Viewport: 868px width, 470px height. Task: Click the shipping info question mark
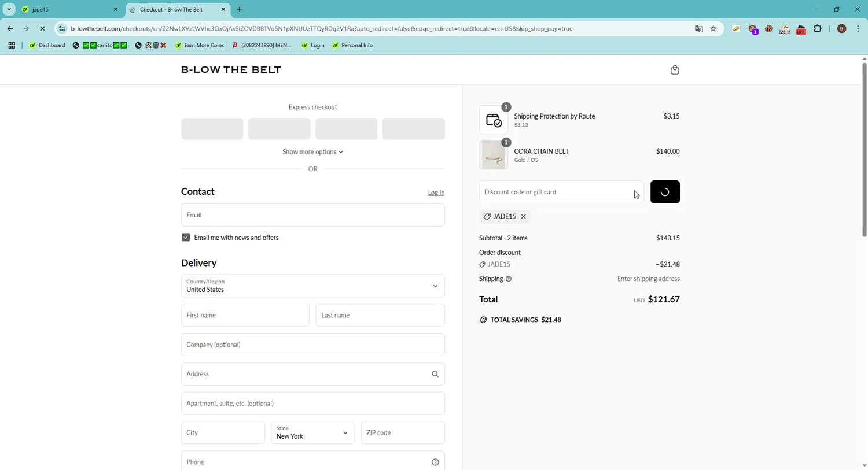pos(509,279)
